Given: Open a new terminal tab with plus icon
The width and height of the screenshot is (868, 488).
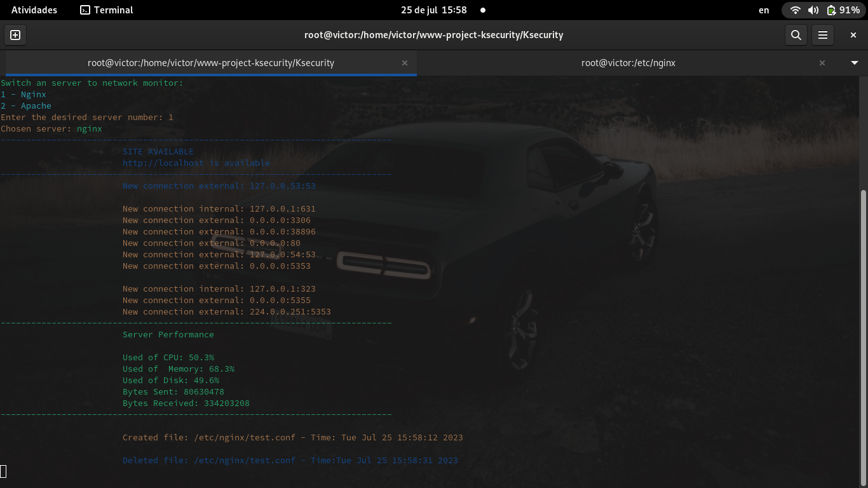Looking at the screenshot, I should [15, 35].
